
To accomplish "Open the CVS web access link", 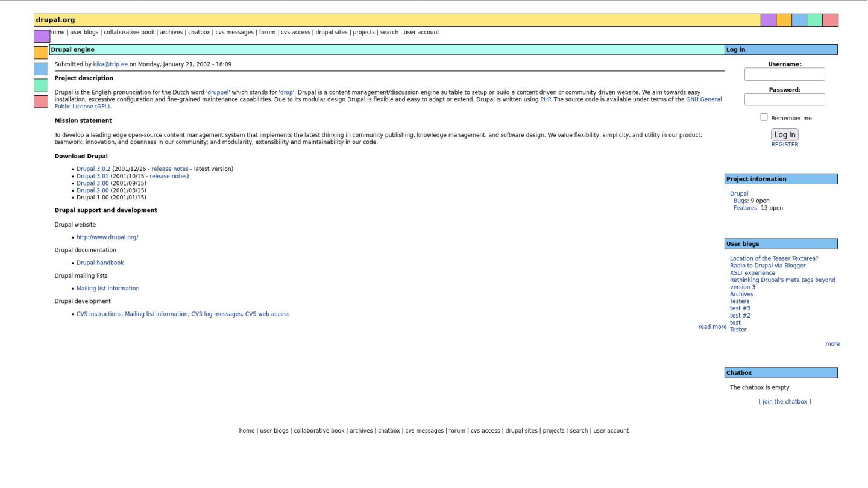I will pos(267,314).
